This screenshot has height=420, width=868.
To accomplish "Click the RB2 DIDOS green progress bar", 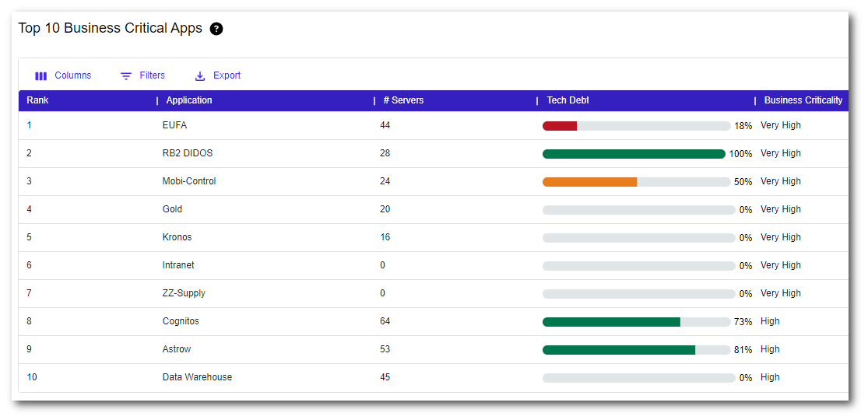I will click(x=634, y=154).
